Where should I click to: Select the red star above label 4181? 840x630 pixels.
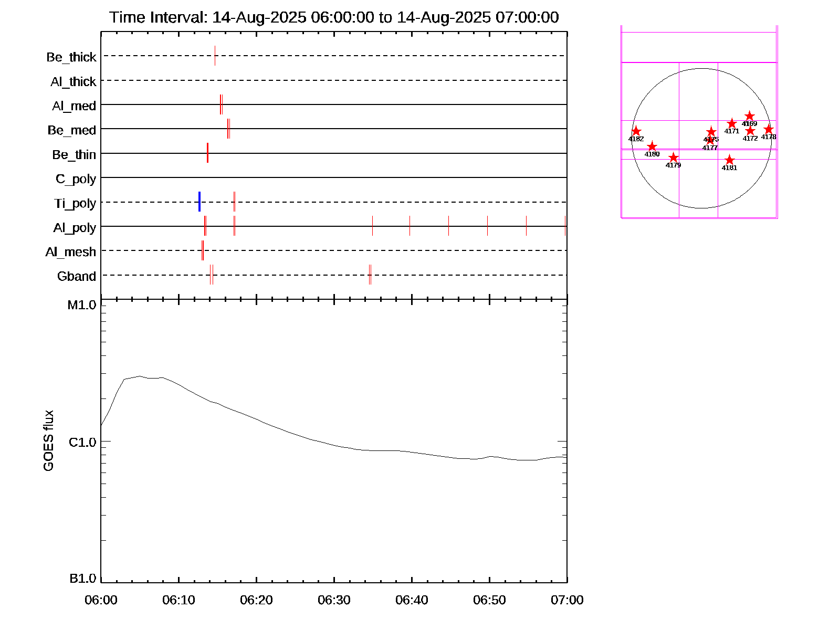729,160
